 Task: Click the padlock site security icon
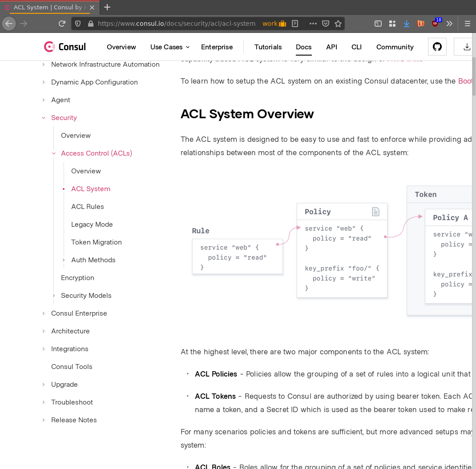tap(90, 24)
